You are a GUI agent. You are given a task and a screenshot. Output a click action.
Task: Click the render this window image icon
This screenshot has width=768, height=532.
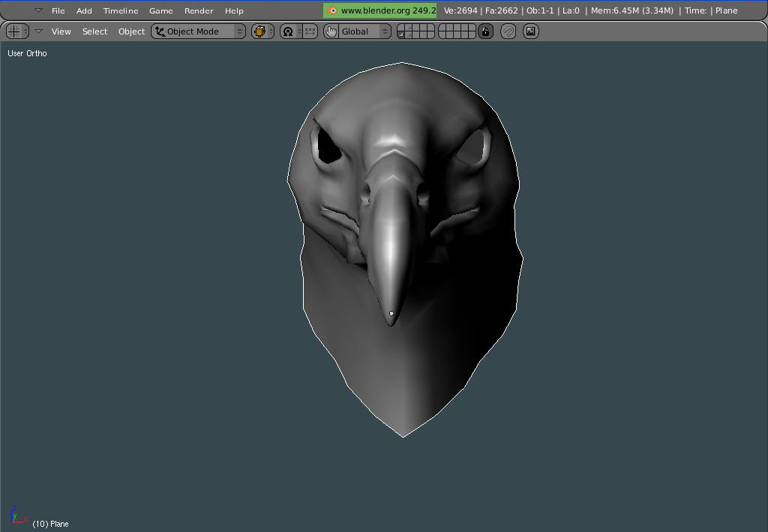[530, 31]
